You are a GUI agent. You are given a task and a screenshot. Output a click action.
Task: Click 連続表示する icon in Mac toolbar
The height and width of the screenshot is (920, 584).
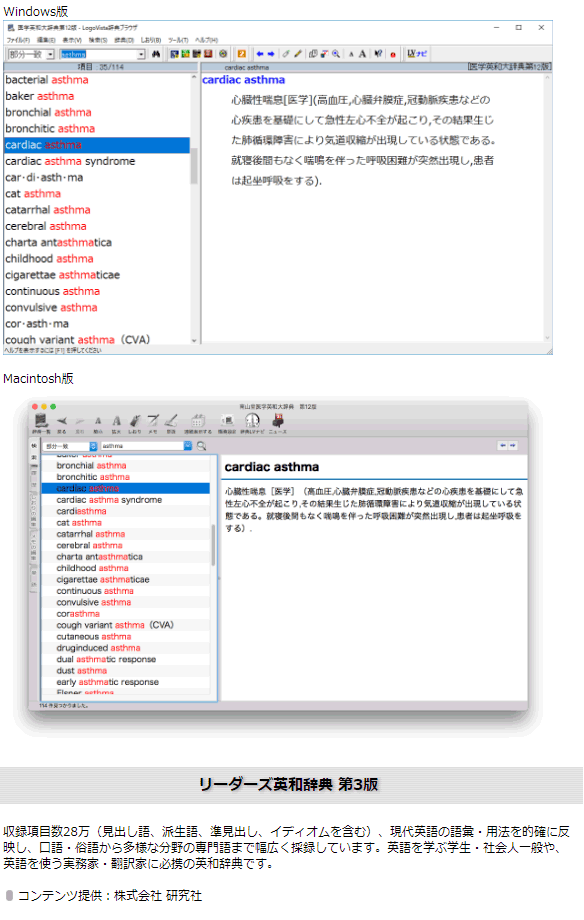point(198,423)
